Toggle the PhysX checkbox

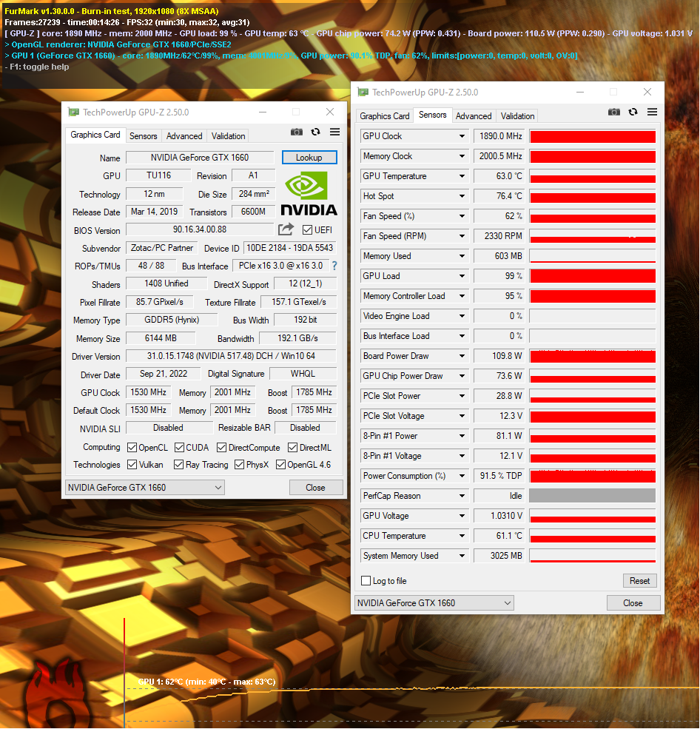click(x=239, y=465)
